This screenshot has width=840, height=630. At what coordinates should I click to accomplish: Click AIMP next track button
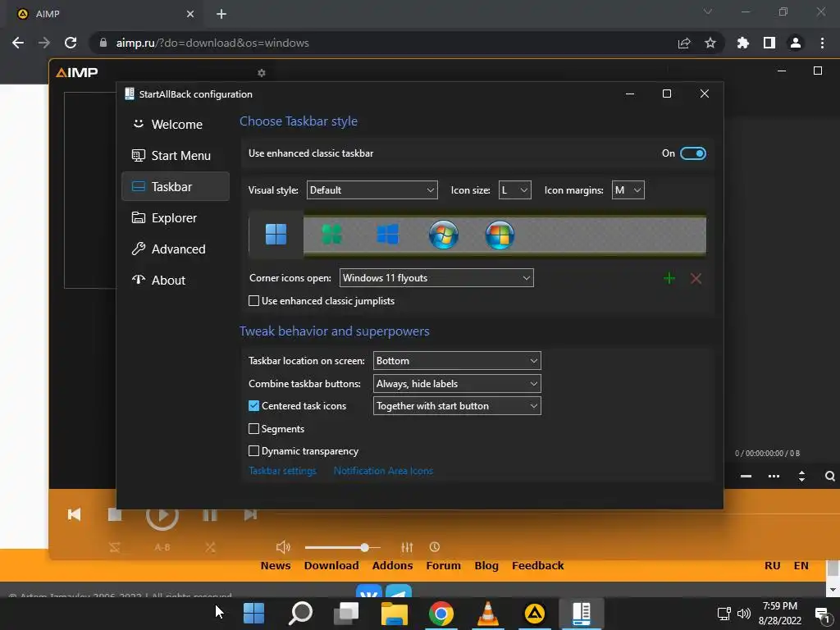click(250, 514)
